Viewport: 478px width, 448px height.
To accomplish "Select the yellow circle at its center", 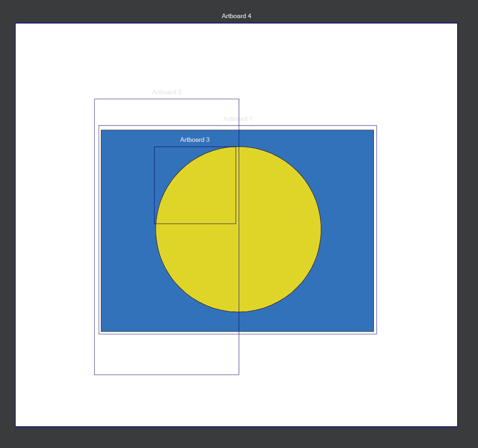I will 239,229.
